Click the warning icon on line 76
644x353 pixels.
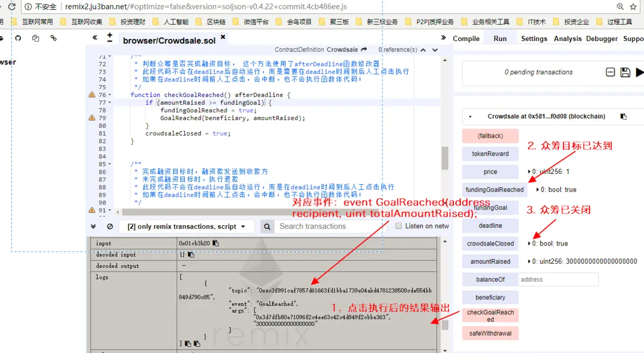coord(92,95)
